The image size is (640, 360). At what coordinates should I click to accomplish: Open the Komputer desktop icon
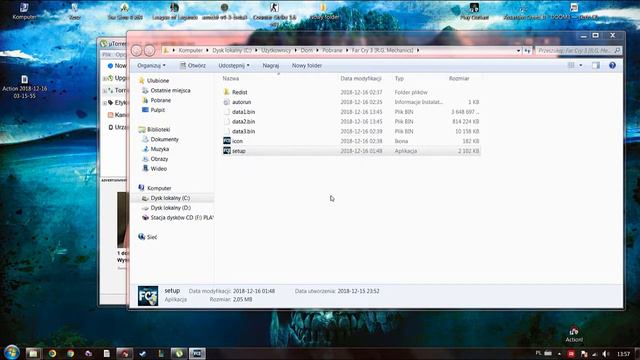(x=24, y=11)
